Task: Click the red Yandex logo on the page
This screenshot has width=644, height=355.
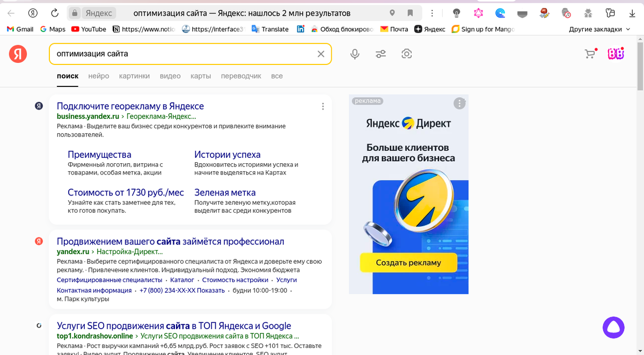Action: (x=18, y=54)
